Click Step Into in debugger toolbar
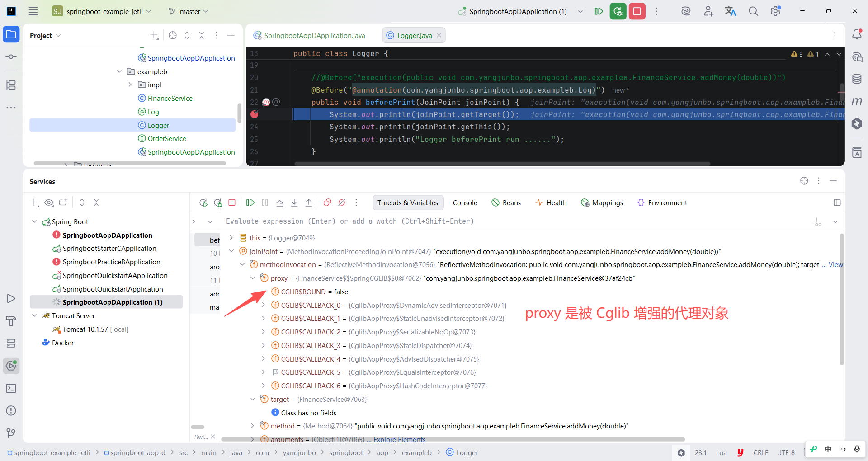Viewport: 868px width, 461px height. coord(294,202)
